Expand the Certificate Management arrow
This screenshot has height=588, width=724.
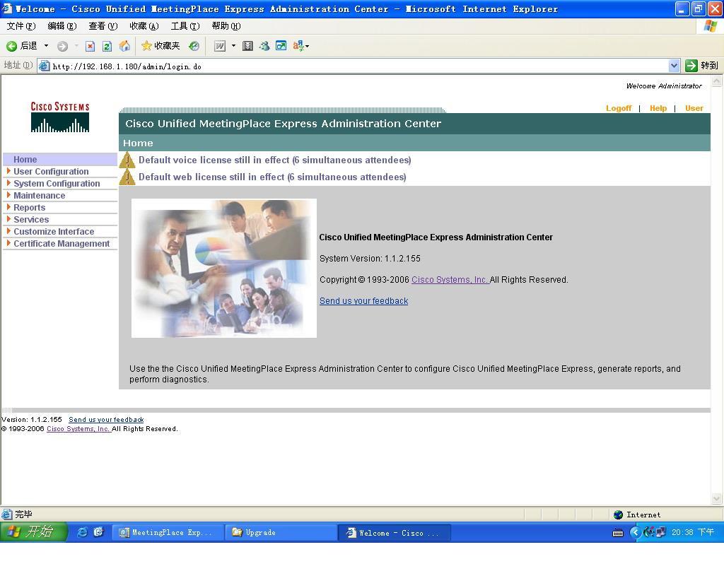click(8, 243)
